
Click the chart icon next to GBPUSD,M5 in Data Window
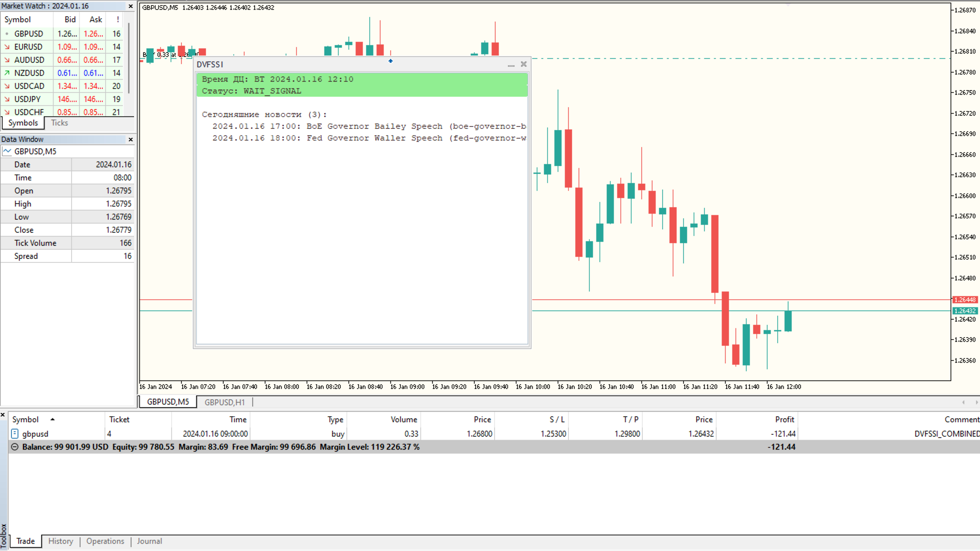click(x=7, y=151)
